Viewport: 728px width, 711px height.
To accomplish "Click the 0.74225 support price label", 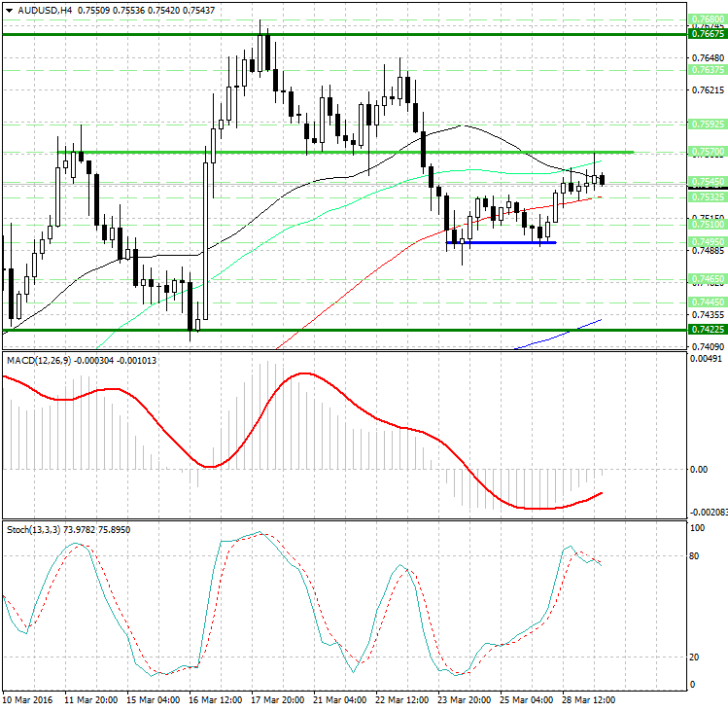I will 707,330.
